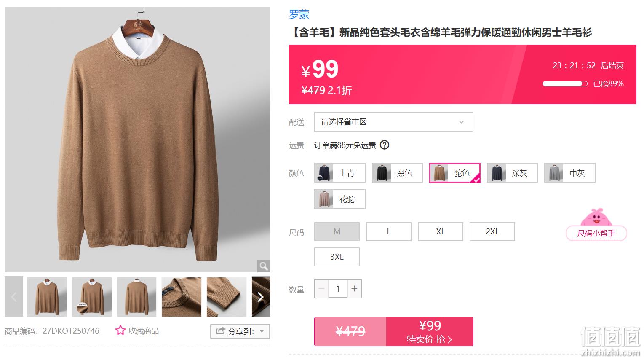Viewport: 644px width, 360px height.
Task: Click the shipping fee question mark icon
Action: click(385, 145)
